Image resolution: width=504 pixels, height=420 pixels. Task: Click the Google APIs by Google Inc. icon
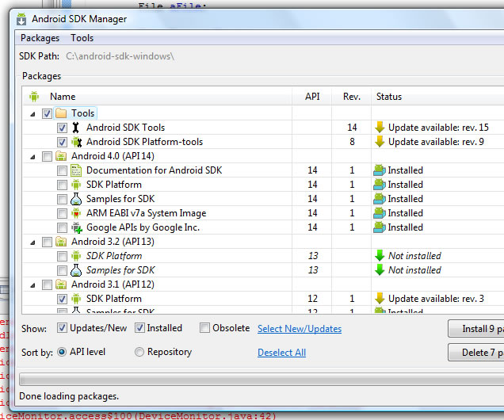click(x=76, y=227)
